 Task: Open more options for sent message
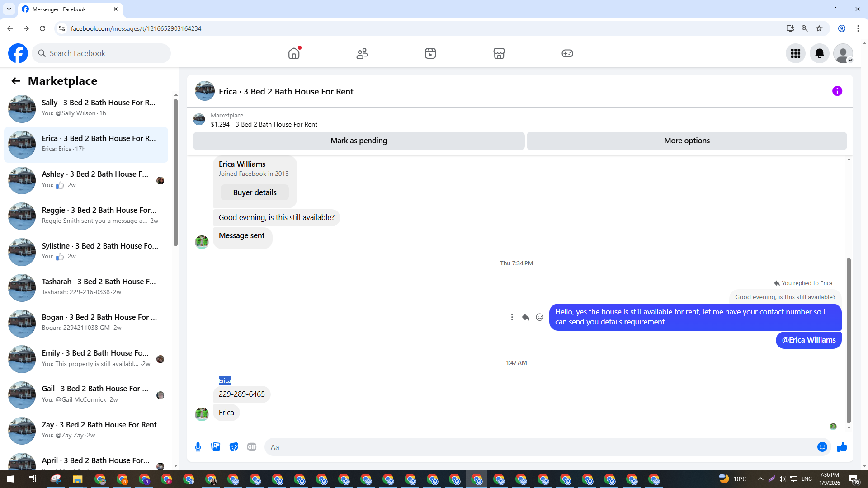(x=512, y=317)
